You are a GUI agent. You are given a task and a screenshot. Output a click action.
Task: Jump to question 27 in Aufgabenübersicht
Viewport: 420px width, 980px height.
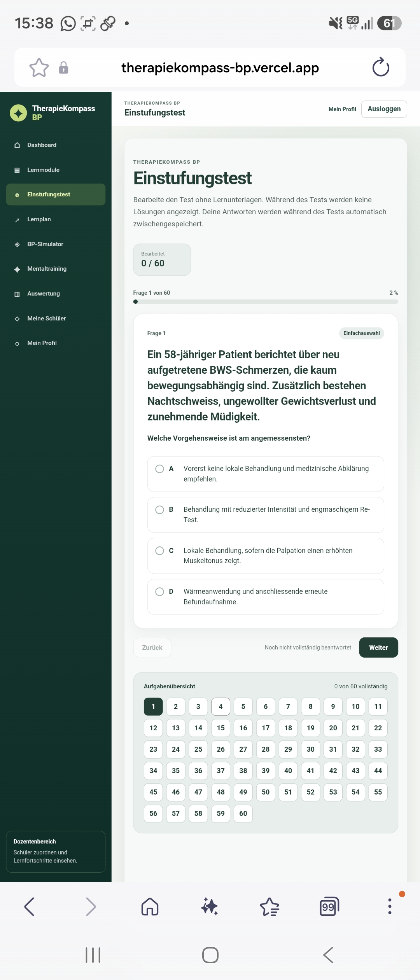click(x=243, y=749)
